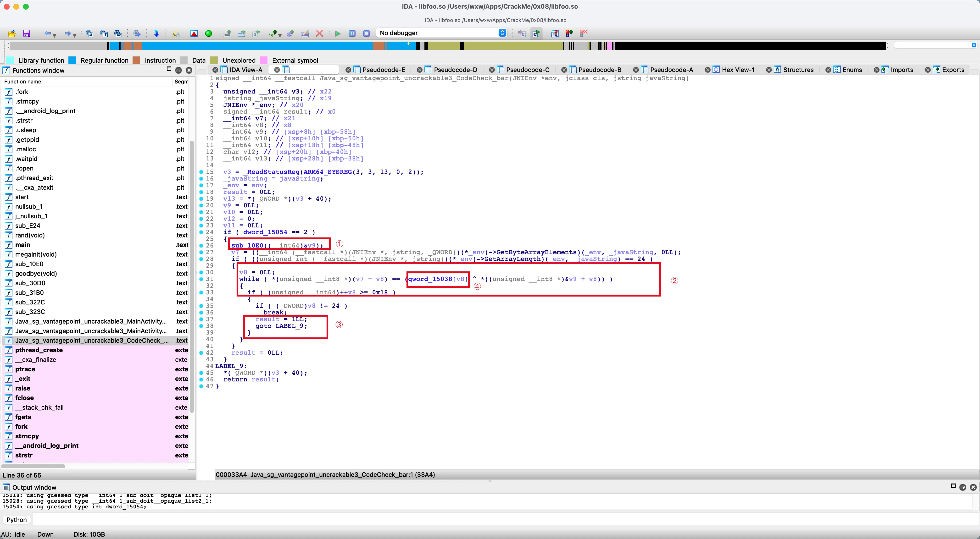Viewport: 980px width, 539px height.
Task: Switch to the Hex View-1 tab
Action: 738,70
